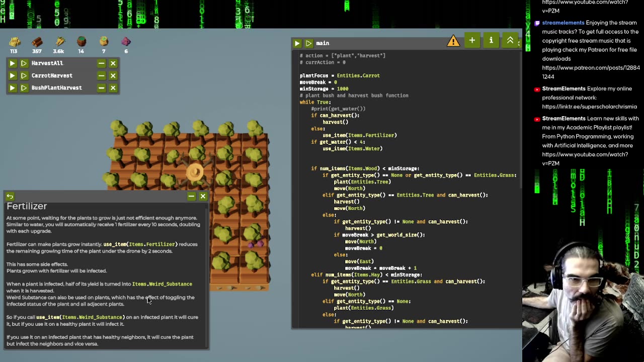Click use_item(Items.Water) code line

[x=353, y=149]
